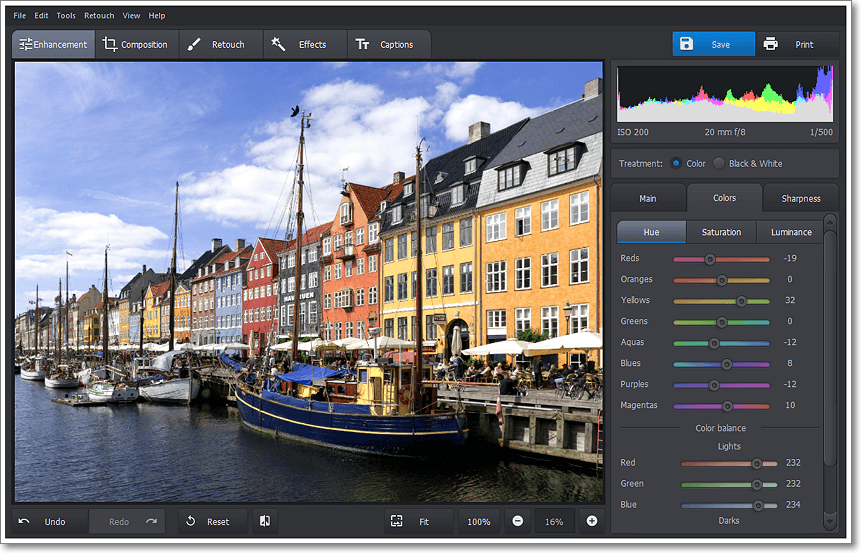Select the Black & White treatment
Image resolution: width=861 pixels, height=553 pixels.
pos(720,163)
